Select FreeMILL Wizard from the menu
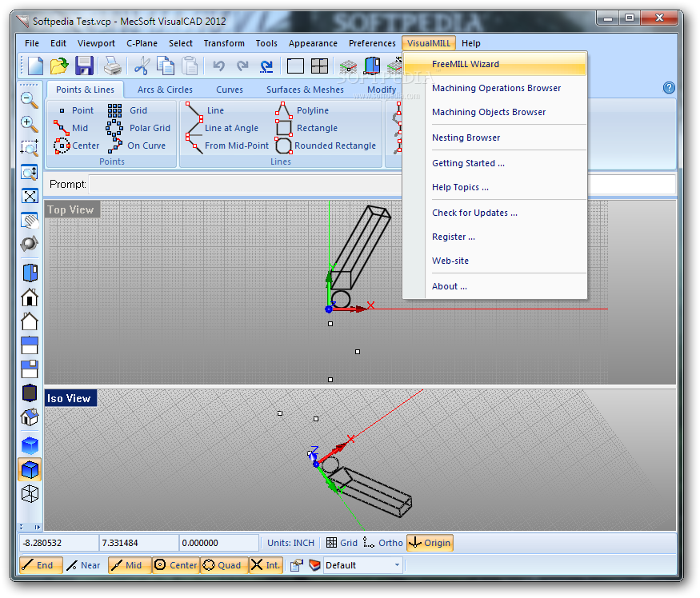This screenshot has width=700, height=598. pyautogui.click(x=494, y=64)
